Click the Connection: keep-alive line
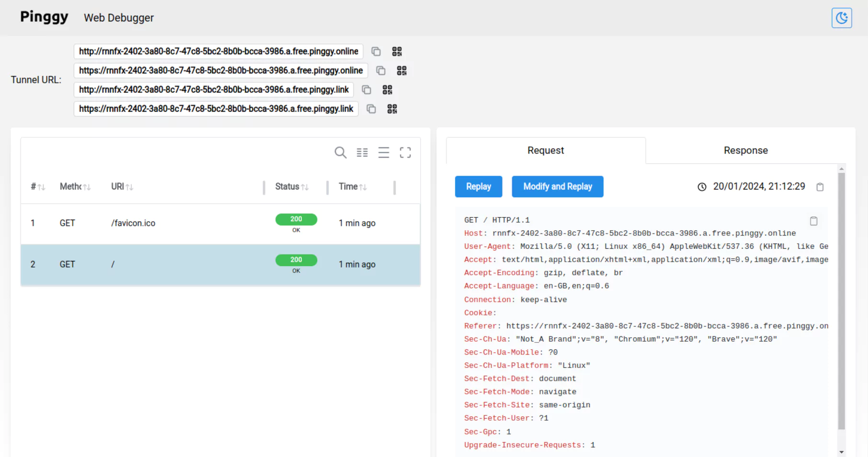 click(x=515, y=300)
